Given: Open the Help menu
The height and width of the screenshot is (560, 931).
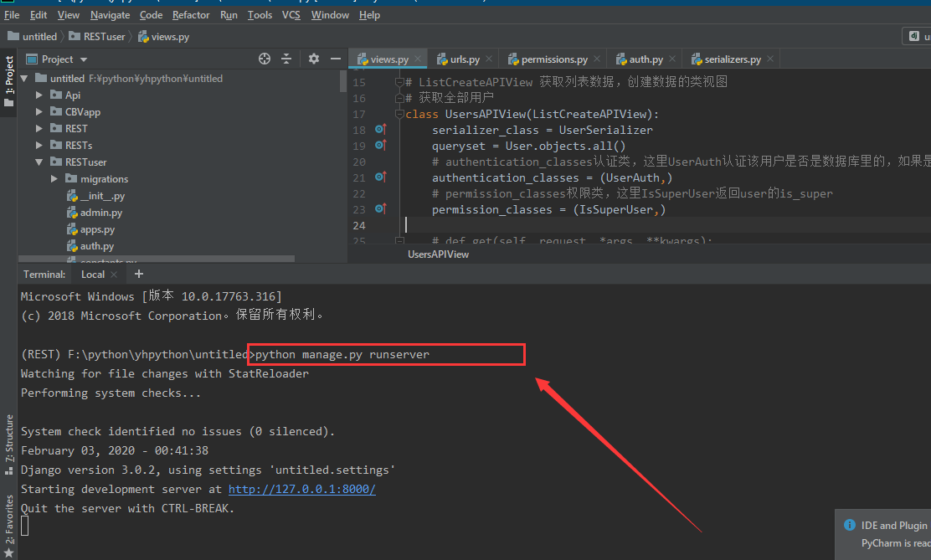Looking at the screenshot, I should [369, 15].
